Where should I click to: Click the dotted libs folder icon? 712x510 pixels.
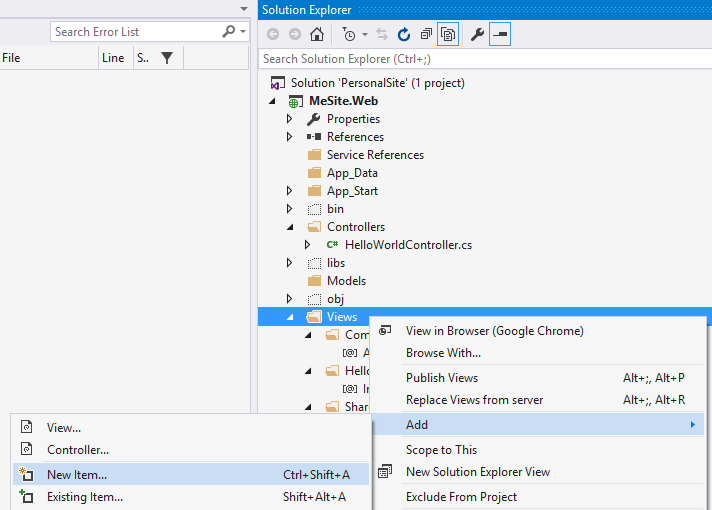314,263
